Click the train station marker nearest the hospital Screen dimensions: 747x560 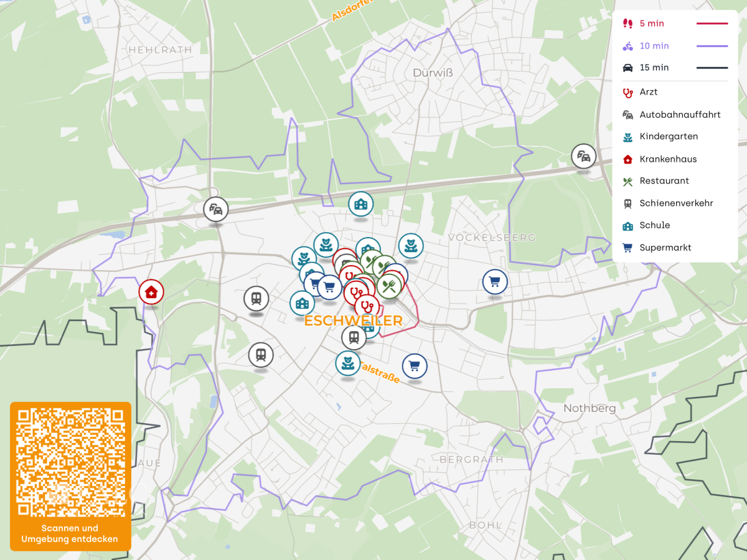coord(256,299)
